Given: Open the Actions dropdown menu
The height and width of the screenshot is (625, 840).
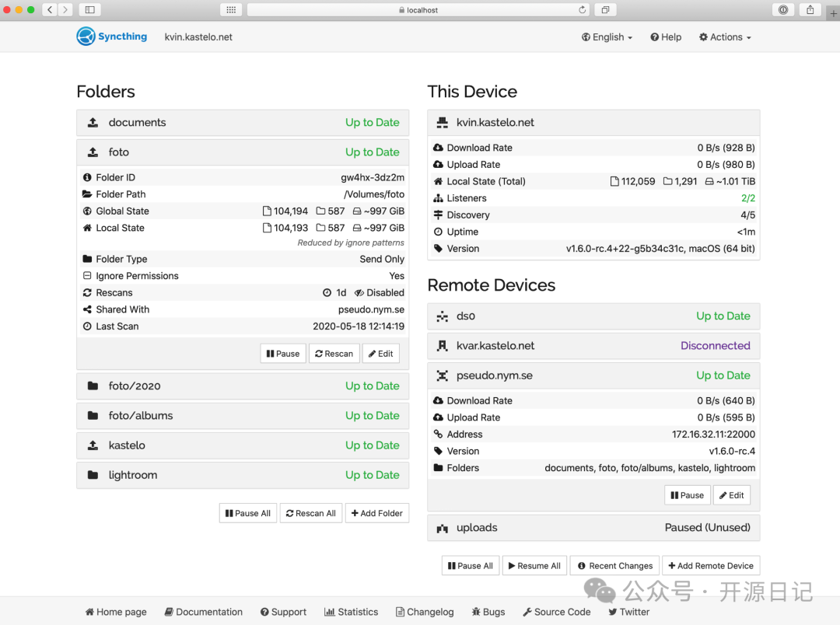Looking at the screenshot, I should tap(725, 37).
